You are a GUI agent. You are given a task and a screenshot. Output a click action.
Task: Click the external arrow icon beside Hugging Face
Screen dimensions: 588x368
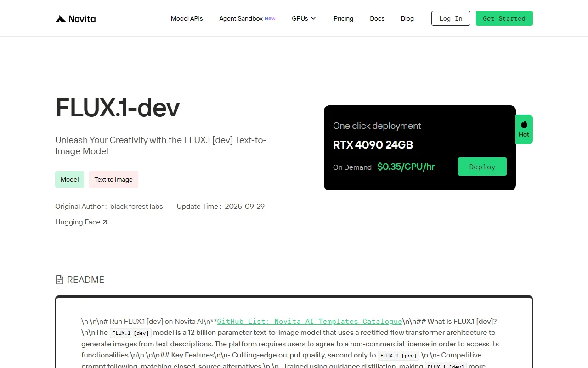[105, 222]
